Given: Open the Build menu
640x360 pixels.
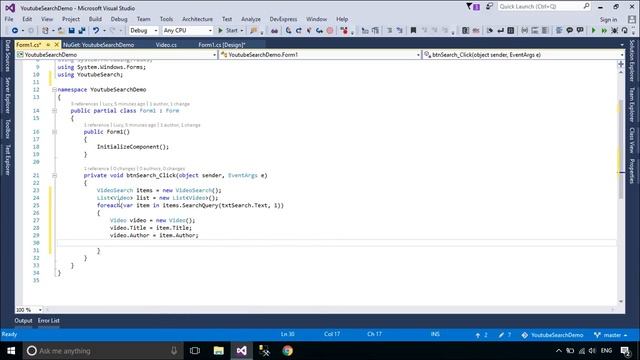Looking at the screenshot, I should click(95, 19).
